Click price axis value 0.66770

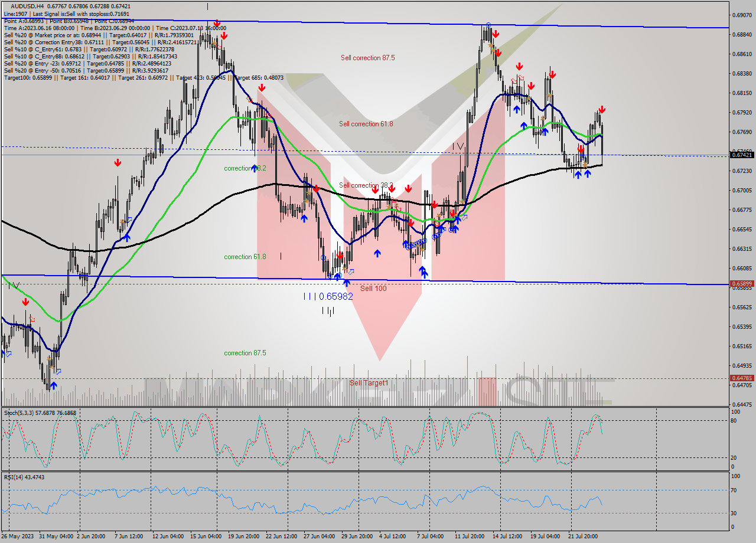coord(742,210)
